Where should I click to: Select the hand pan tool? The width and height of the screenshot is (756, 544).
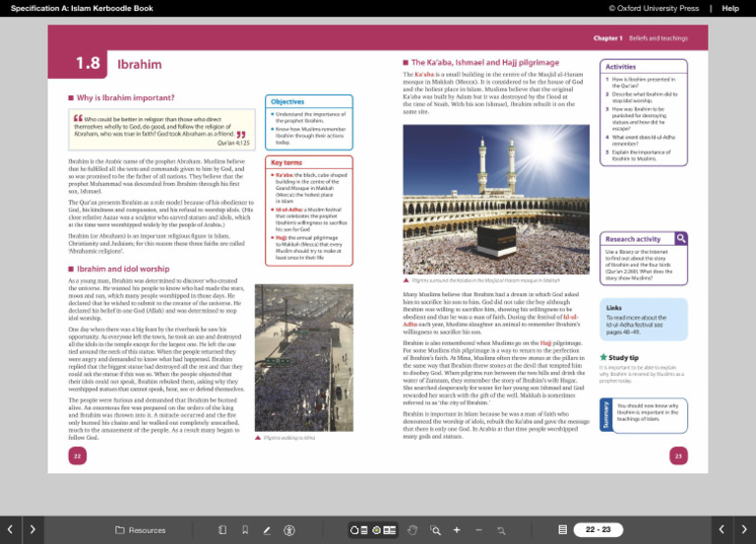click(412, 530)
